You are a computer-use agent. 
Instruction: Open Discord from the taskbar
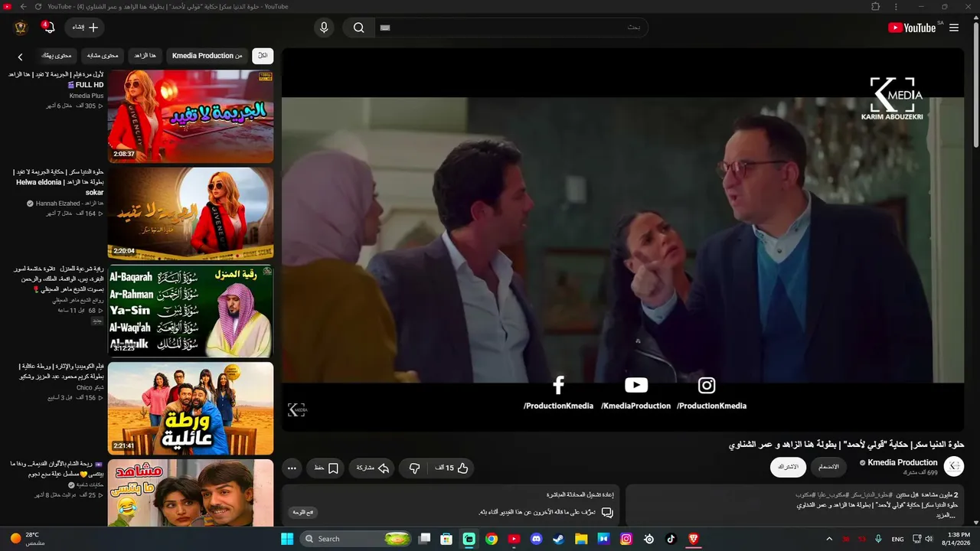pos(536,539)
